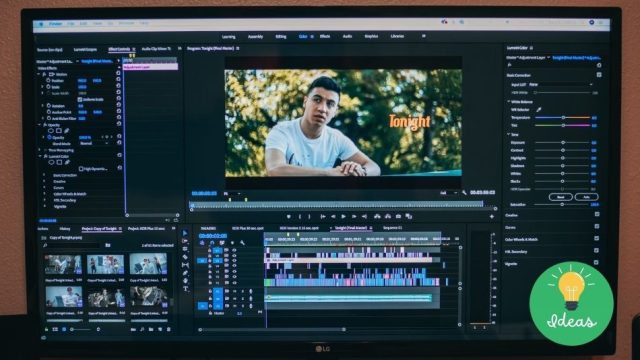Open the Blend Mode dropdown
Viewport: 640px width, 360px height.
(94, 144)
